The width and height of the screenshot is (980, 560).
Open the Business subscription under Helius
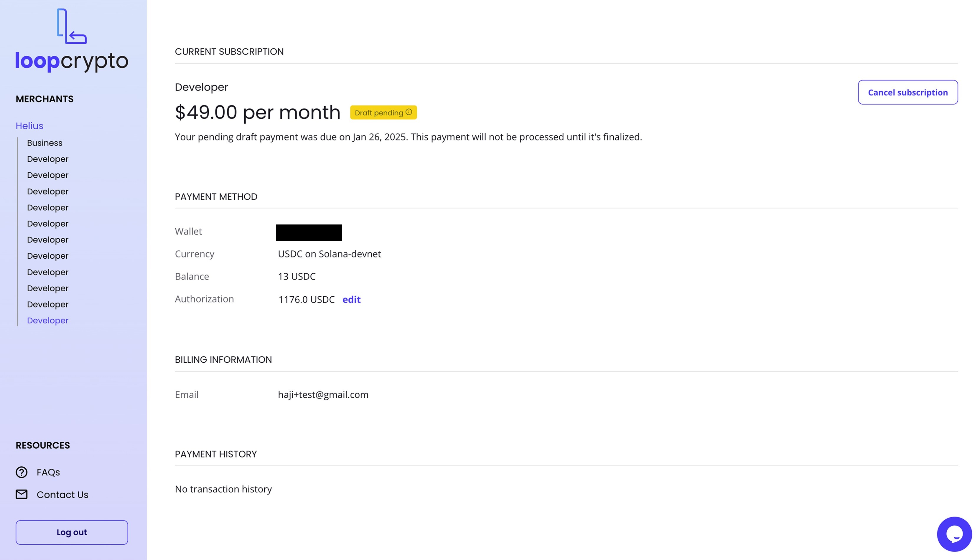point(45,143)
